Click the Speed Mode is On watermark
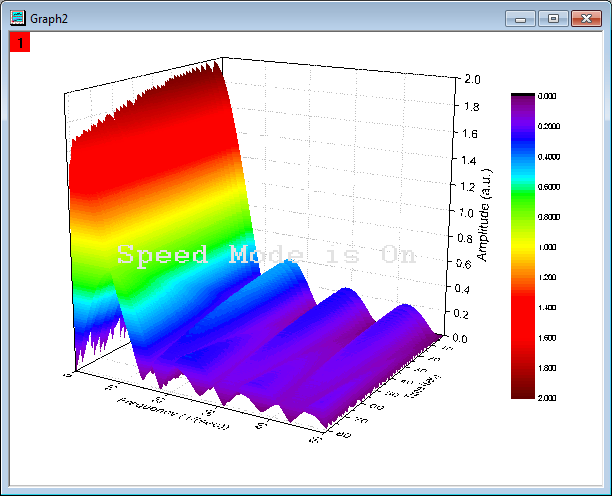The width and height of the screenshot is (612, 496). pos(266,255)
